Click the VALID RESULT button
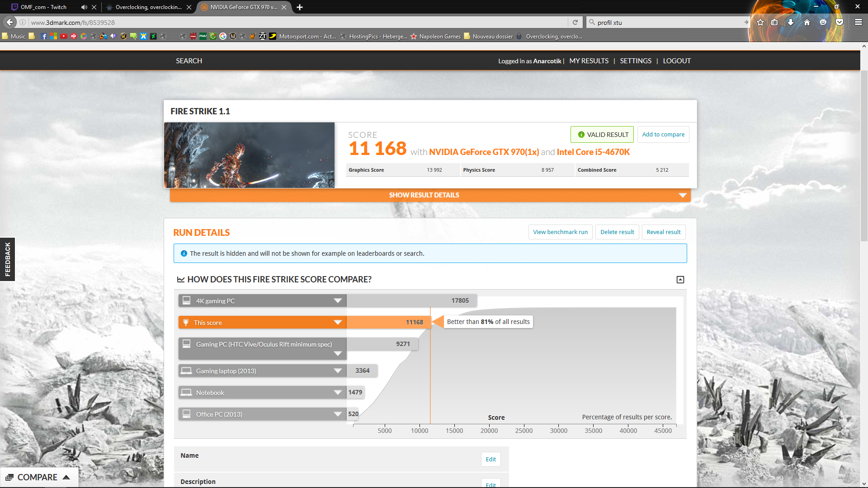This screenshot has width=868, height=488. (x=602, y=135)
